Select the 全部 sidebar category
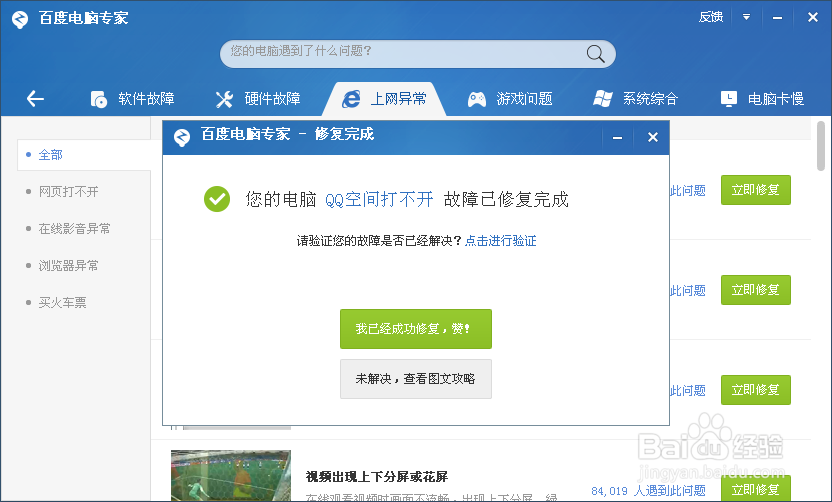This screenshot has width=832, height=502. (x=84, y=155)
